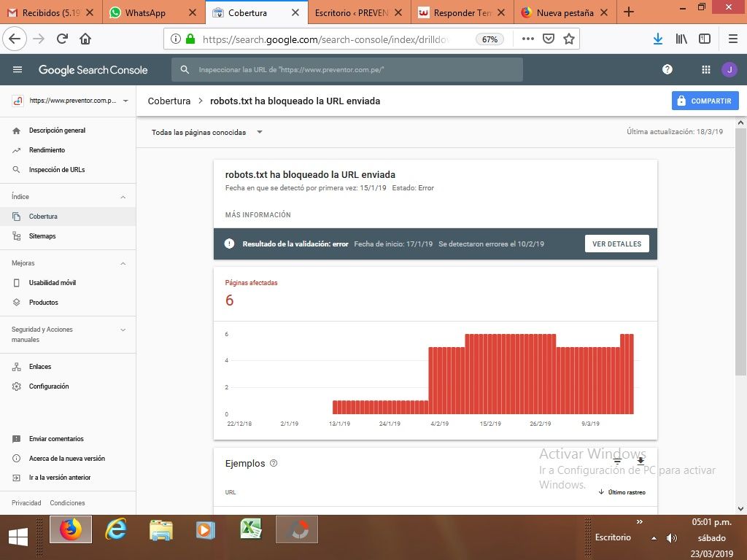Click Ir a la versión anterior
The height and width of the screenshot is (560, 747).
coord(60,478)
